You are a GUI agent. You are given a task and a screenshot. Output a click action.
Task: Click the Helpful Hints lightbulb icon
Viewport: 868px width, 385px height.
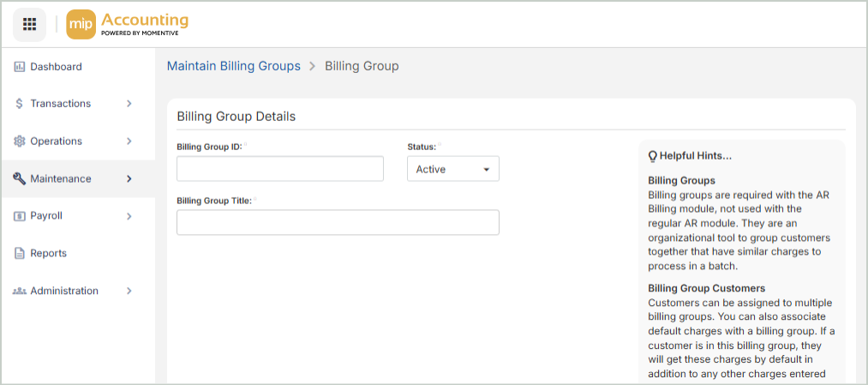tap(653, 156)
